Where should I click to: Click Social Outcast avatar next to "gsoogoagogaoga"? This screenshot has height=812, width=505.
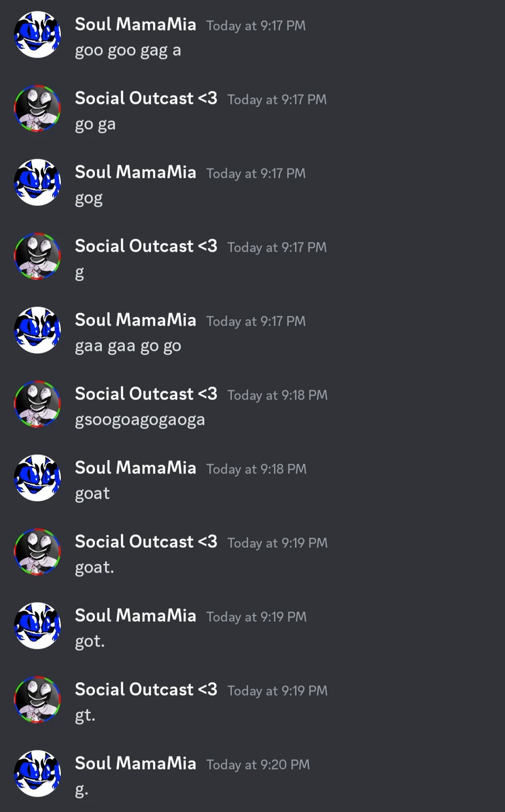pyautogui.click(x=37, y=404)
